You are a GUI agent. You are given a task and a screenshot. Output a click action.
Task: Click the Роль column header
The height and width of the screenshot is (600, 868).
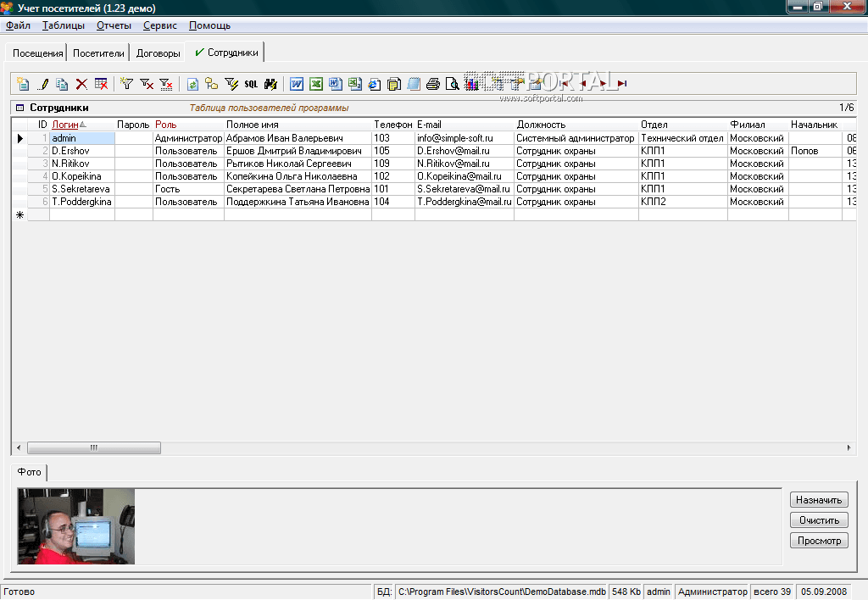pyautogui.click(x=188, y=125)
